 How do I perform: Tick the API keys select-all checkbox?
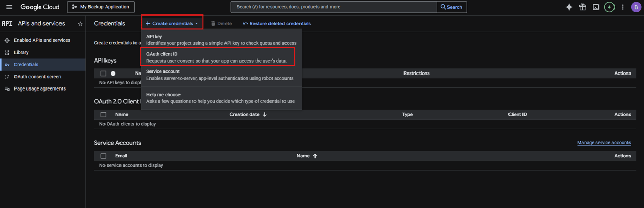103,73
